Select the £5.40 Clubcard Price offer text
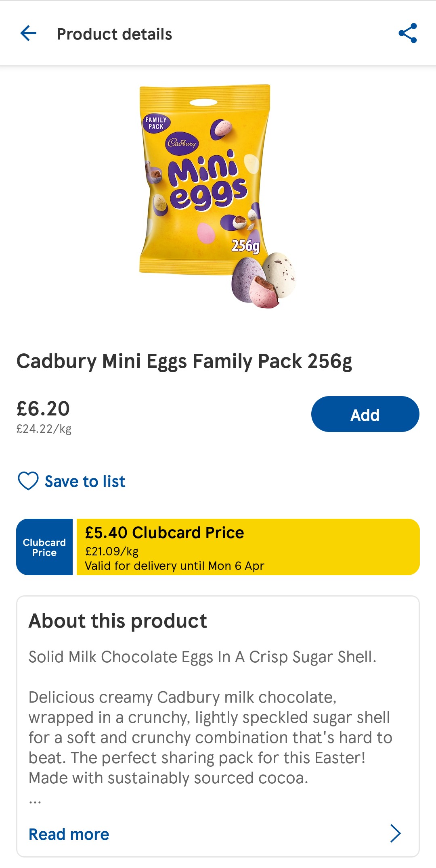 [x=164, y=533]
